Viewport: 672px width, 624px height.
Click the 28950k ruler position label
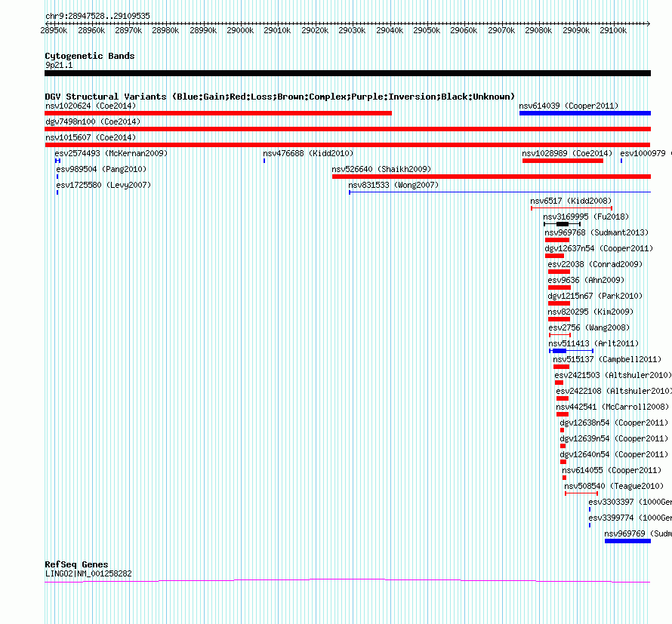coord(54,30)
